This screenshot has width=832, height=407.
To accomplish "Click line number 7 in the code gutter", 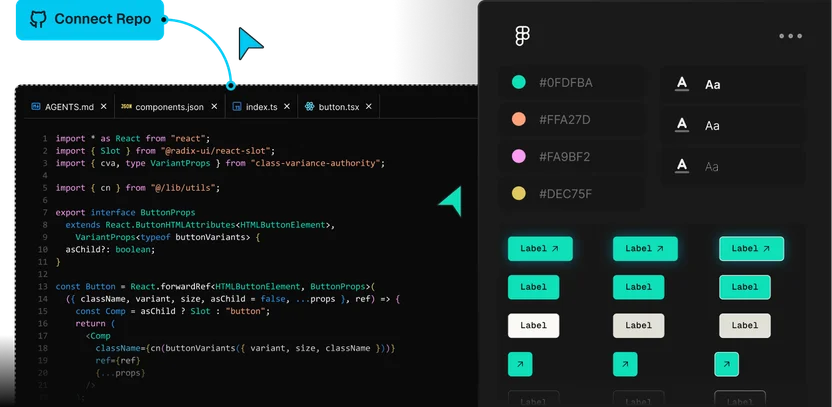I will [46, 212].
